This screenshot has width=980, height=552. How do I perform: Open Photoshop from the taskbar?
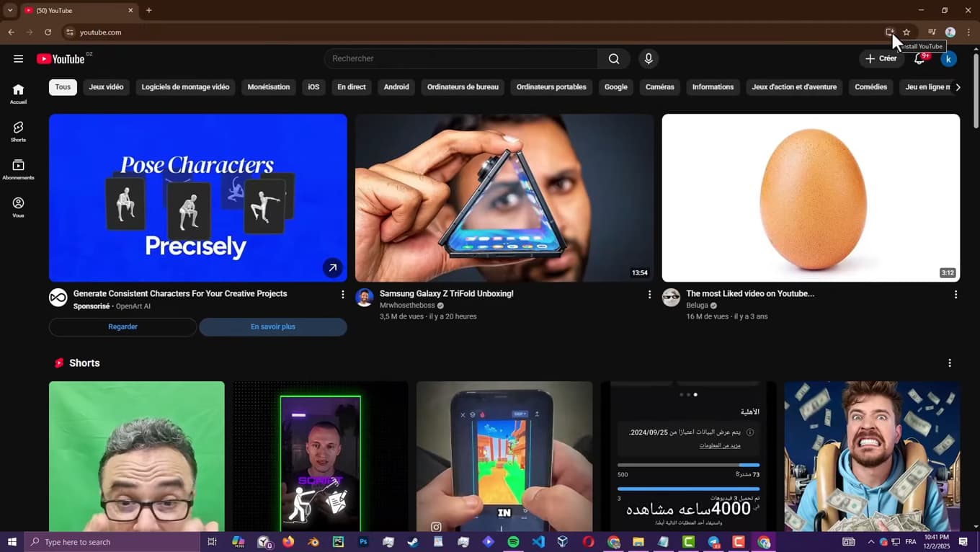pyautogui.click(x=363, y=542)
